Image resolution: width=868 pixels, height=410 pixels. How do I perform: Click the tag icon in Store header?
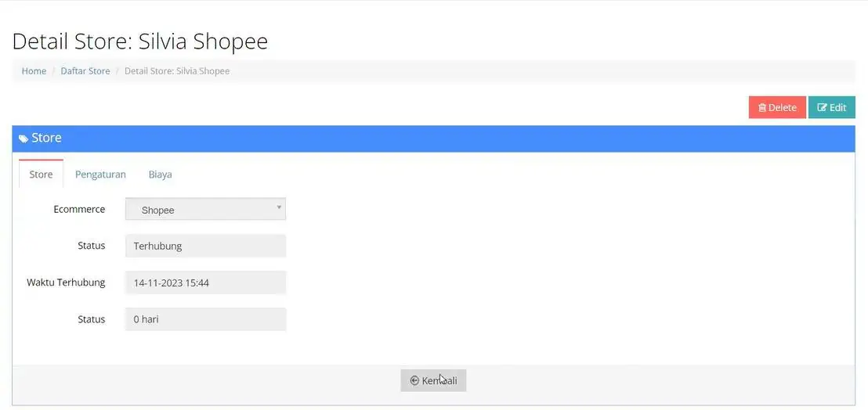click(x=24, y=138)
